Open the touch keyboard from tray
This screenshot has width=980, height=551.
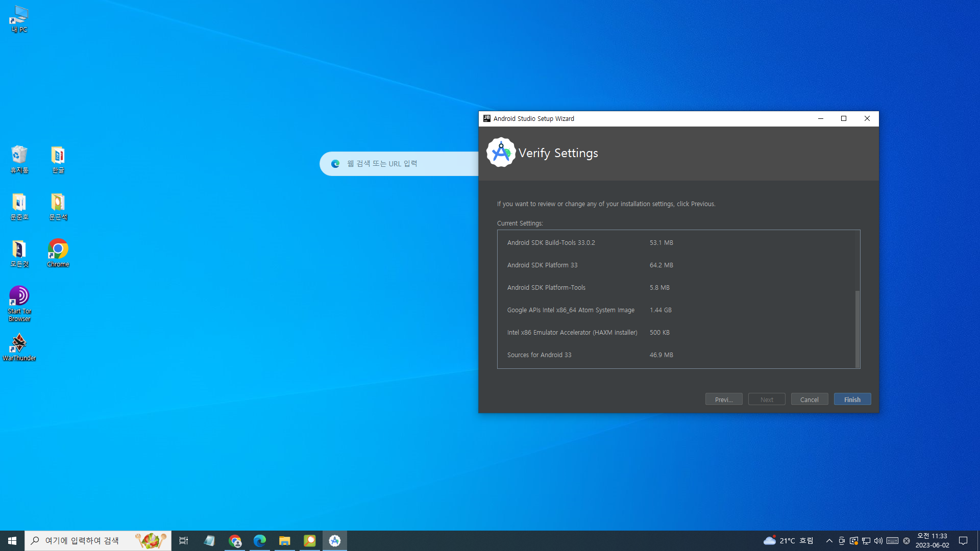point(892,541)
